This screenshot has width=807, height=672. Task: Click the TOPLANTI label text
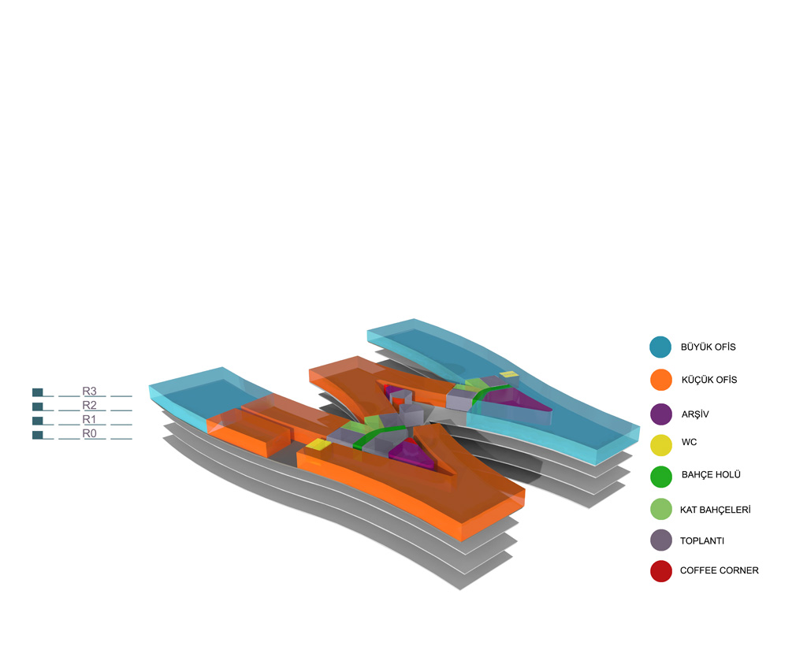pyautogui.click(x=702, y=540)
